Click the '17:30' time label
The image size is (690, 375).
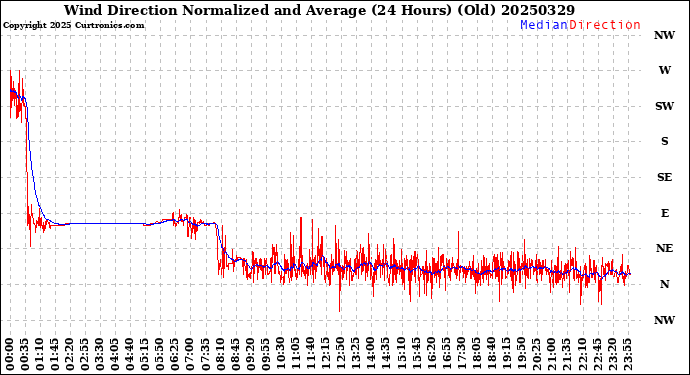tap(461, 354)
